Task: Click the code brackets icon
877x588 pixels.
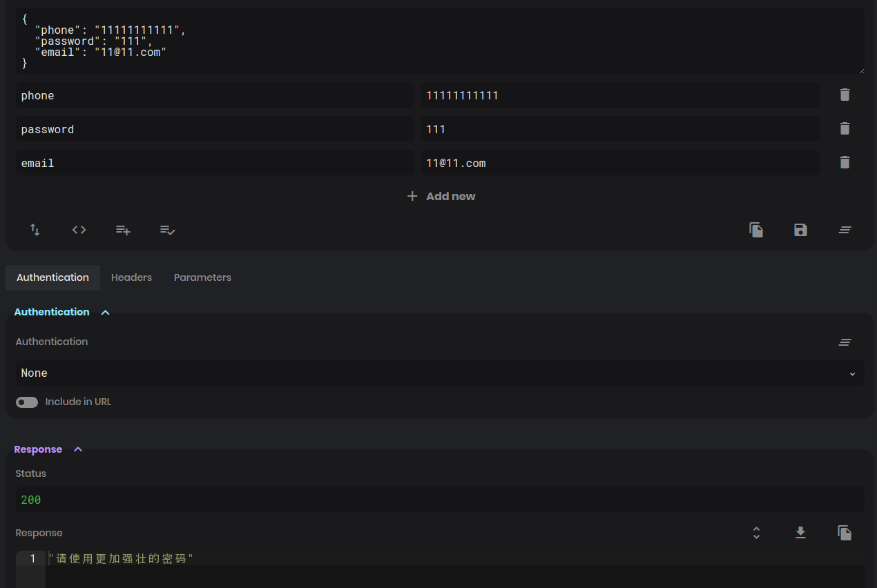Action: pyautogui.click(x=79, y=230)
